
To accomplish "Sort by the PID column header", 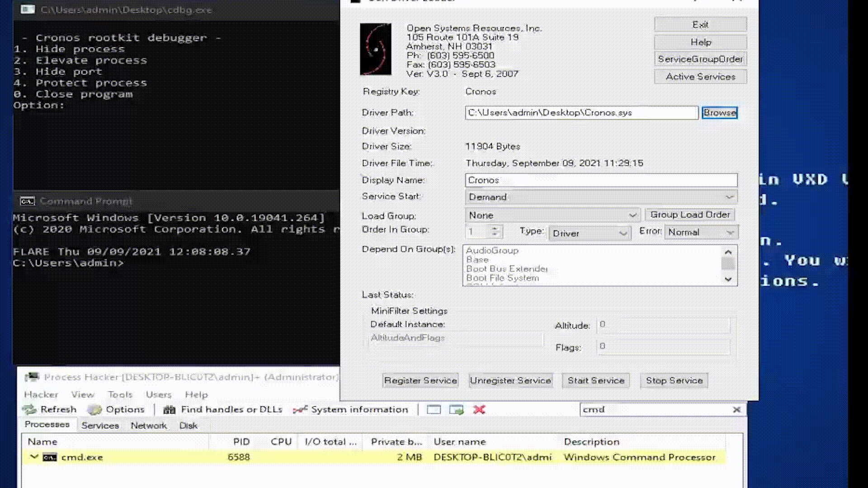I will (231, 441).
